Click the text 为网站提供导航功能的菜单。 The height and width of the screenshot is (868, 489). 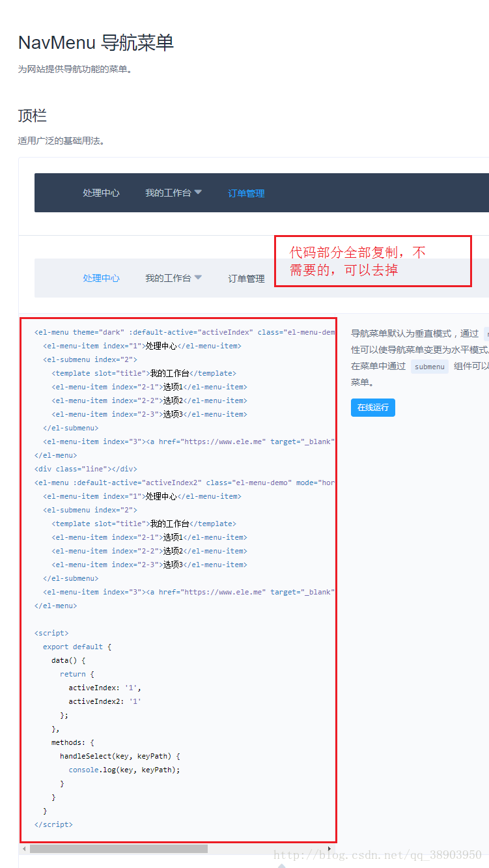click(75, 69)
